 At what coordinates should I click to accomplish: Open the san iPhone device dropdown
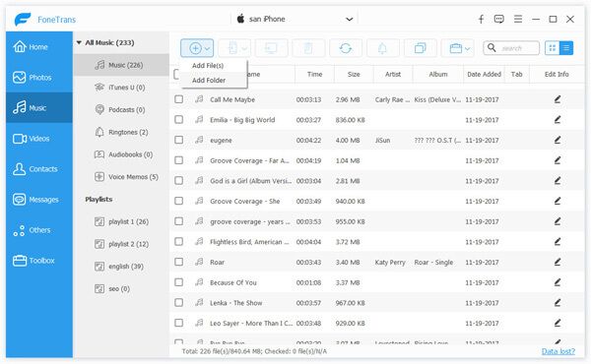294,19
